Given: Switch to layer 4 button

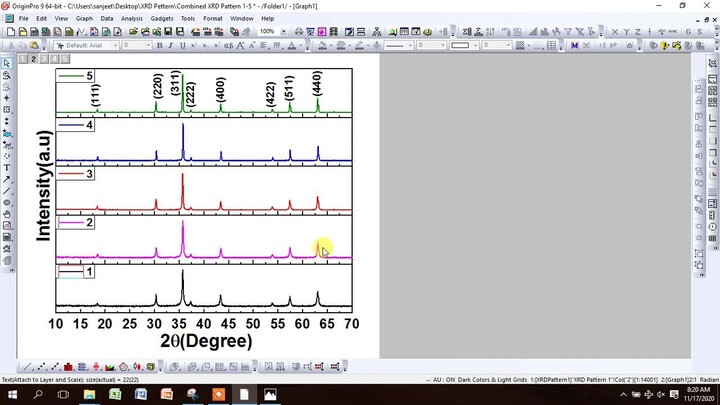Looking at the screenshot, I should tap(54, 59).
